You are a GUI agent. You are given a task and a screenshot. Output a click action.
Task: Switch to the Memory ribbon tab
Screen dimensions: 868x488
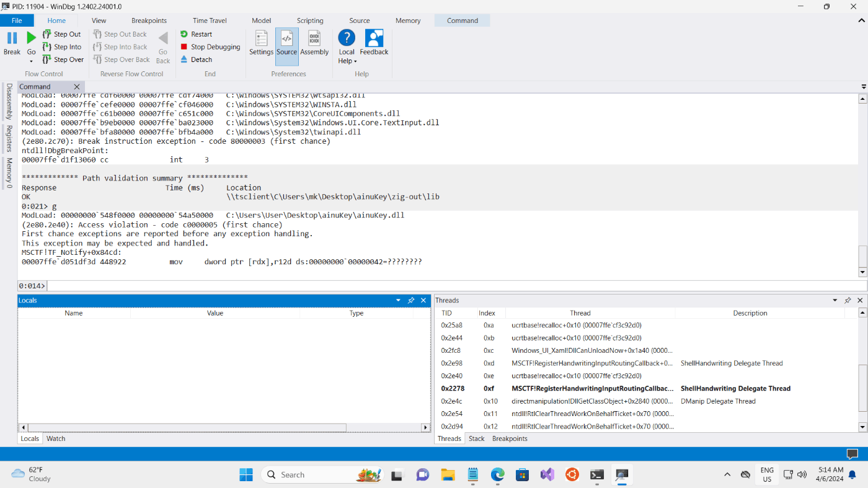[x=408, y=20]
